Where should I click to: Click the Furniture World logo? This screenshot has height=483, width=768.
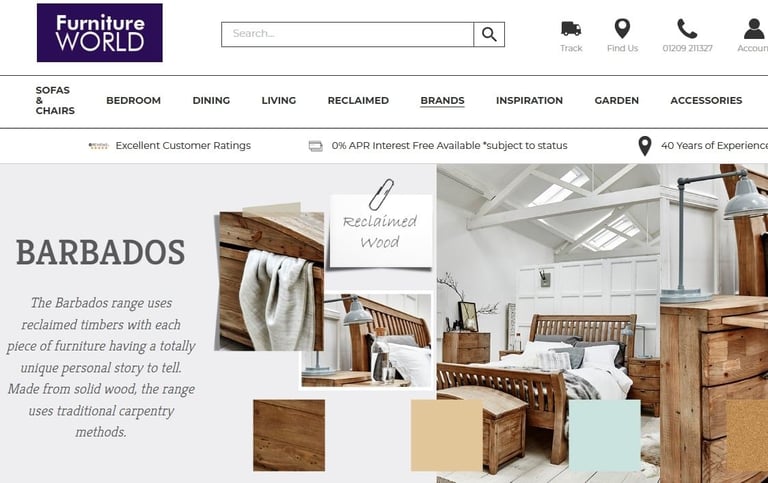[x=99, y=33]
